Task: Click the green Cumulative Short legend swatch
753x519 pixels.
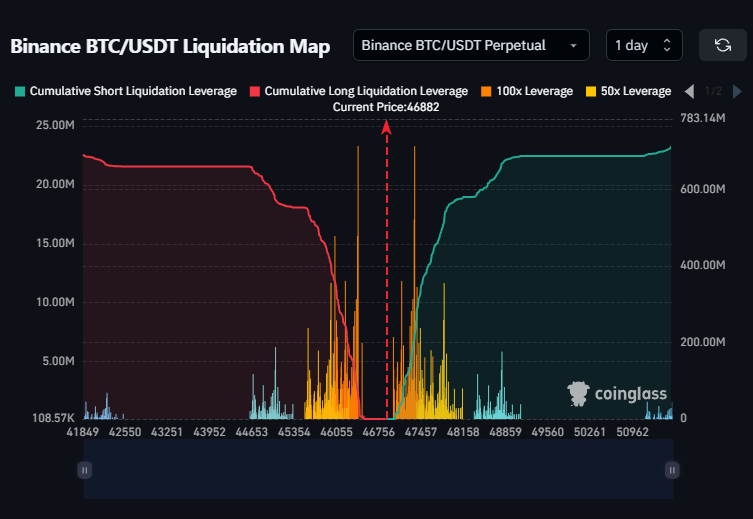Action: [x=20, y=91]
